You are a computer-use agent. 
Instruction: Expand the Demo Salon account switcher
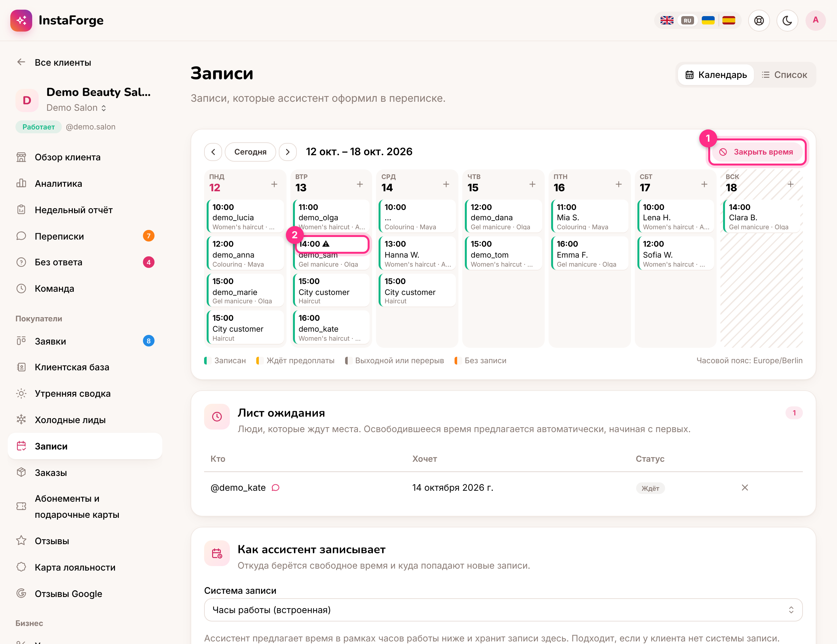[76, 108]
